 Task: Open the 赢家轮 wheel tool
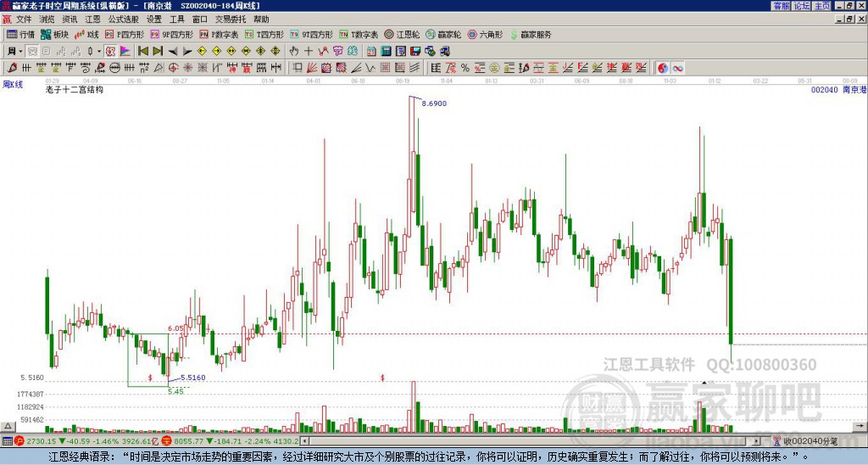(443, 34)
